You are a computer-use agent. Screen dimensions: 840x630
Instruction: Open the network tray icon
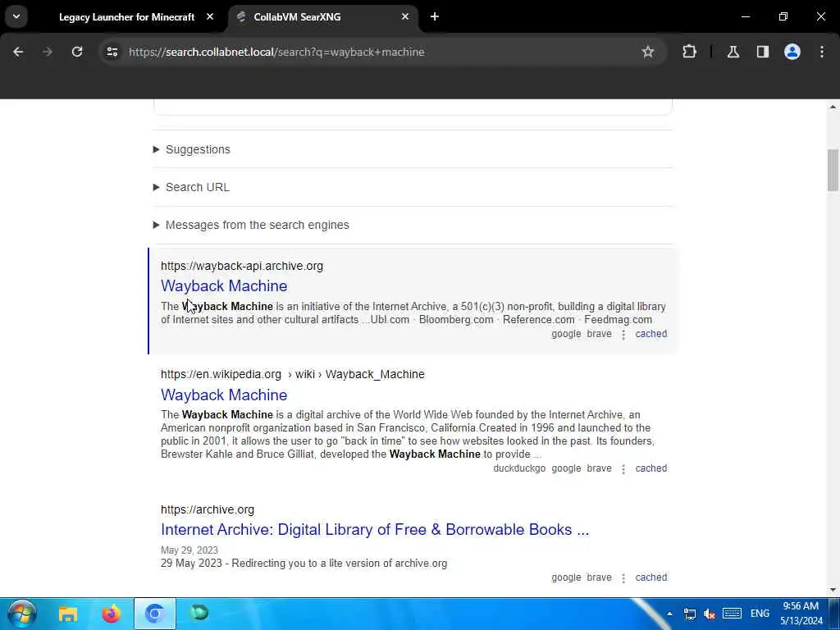689,614
